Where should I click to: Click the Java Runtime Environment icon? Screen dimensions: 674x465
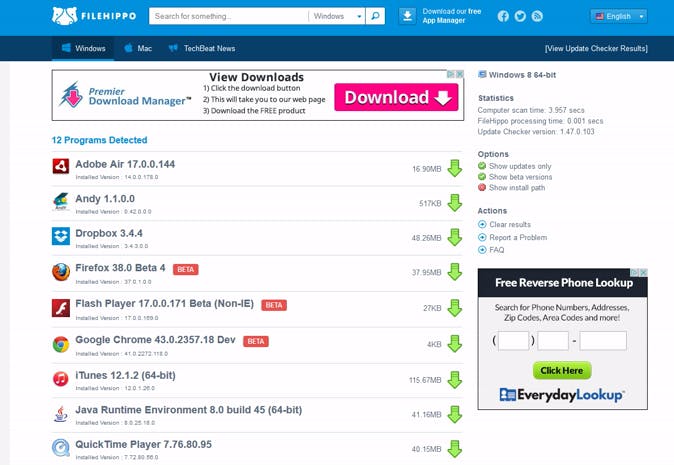click(61, 414)
